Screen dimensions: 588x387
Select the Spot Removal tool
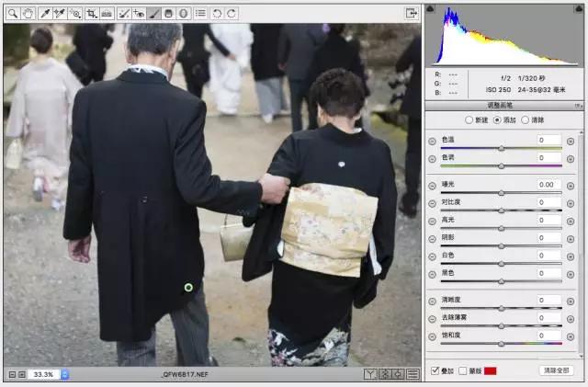coord(123,14)
